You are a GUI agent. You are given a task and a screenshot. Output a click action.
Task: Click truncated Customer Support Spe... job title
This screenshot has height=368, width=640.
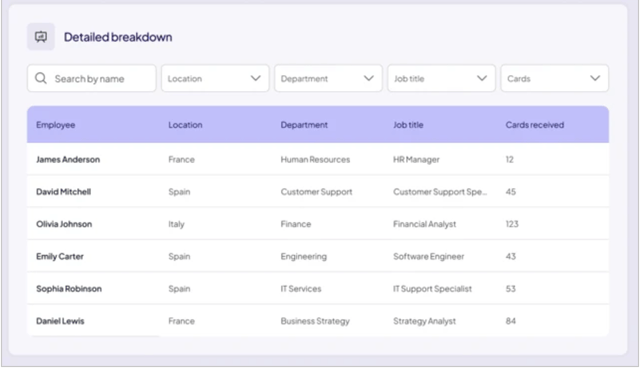(x=440, y=192)
